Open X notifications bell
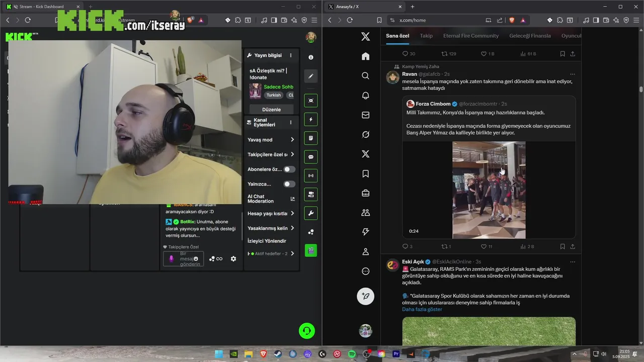644x362 pixels. click(x=366, y=95)
